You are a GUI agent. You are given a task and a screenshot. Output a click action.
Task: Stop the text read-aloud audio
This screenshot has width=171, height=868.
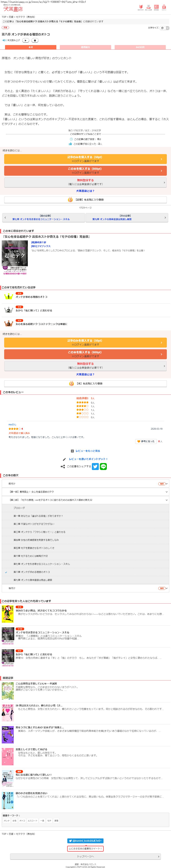pos(35,40)
